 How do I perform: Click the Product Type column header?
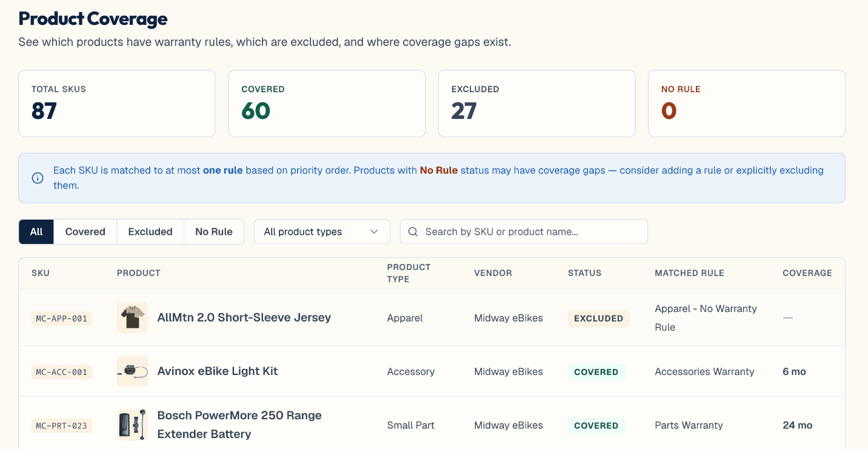pos(409,273)
